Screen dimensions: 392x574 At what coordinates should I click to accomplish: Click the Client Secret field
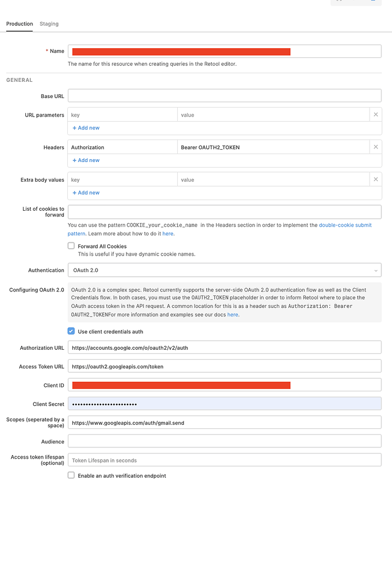224,404
